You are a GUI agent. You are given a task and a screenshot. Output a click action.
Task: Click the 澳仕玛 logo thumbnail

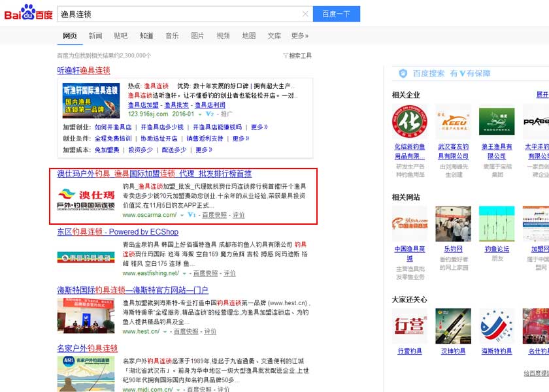[86, 199]
